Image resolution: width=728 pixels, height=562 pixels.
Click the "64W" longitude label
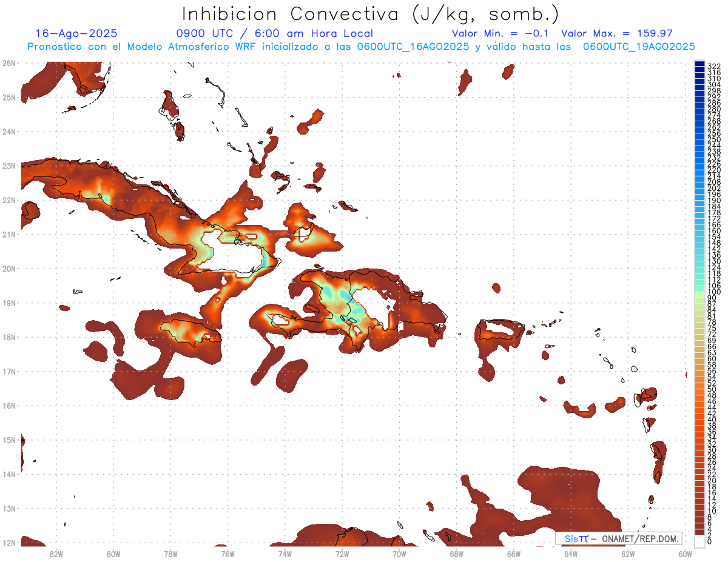pos(570,554)
